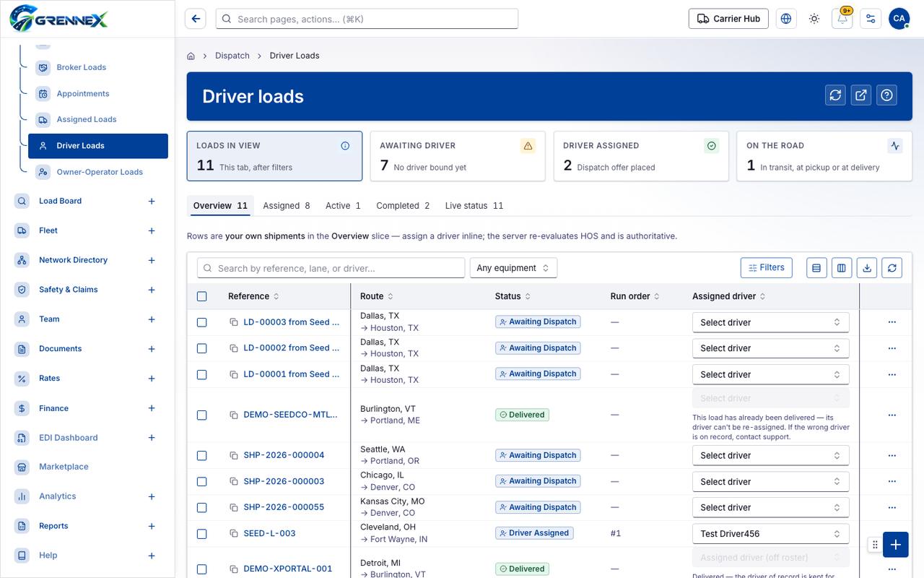The width and height of the screenshot is (924, 578).
Task: Switch to the Live status tab
Action: tap(474, 206)
